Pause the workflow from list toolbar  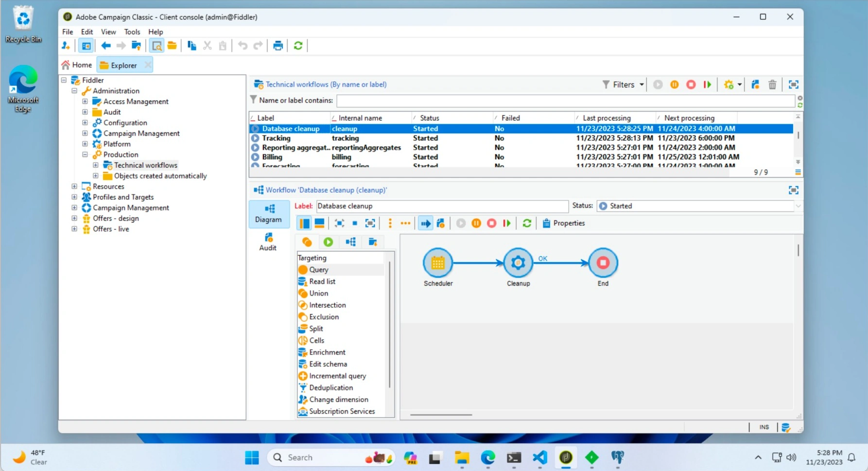pyautogui.click(x=674, y=85)
